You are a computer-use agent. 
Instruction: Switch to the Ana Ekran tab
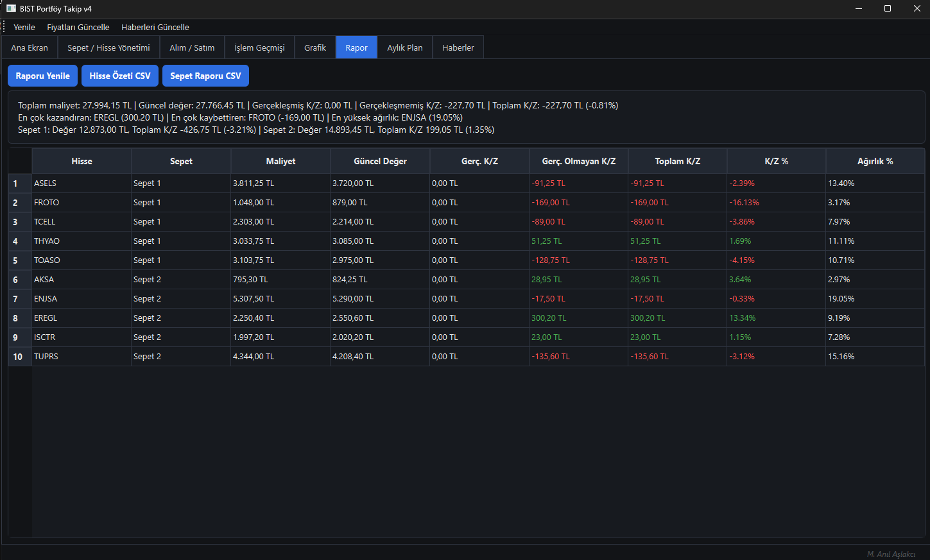click(30, 47)
